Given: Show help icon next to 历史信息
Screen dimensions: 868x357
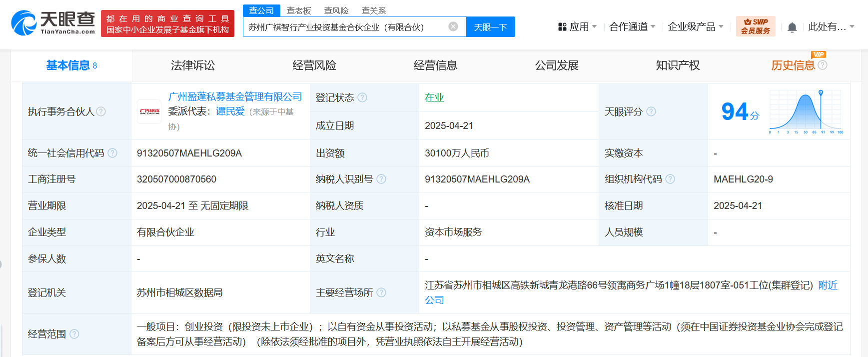Looking at the screenshot, I should [823, 65].
